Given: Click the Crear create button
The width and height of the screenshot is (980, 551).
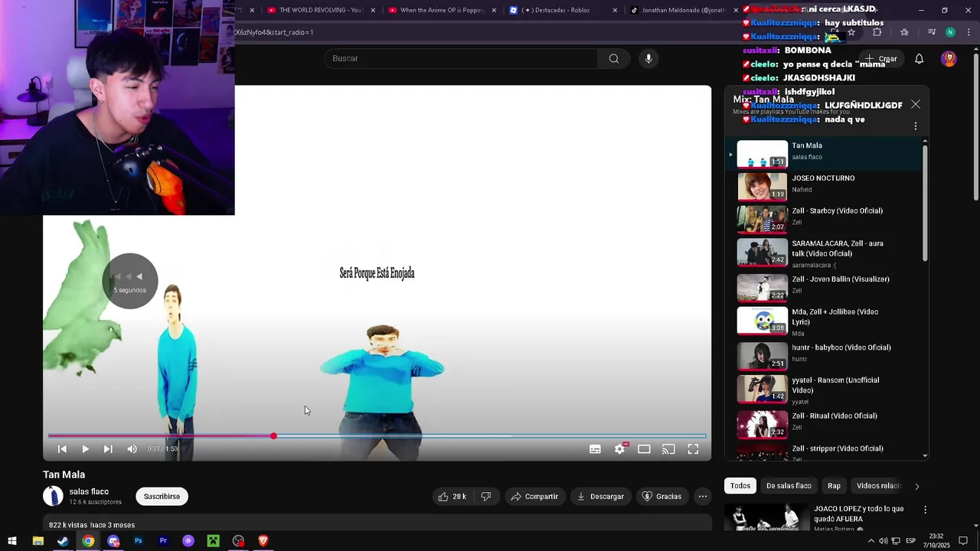Looking at the screenshot, I should (x=880, y=59).
